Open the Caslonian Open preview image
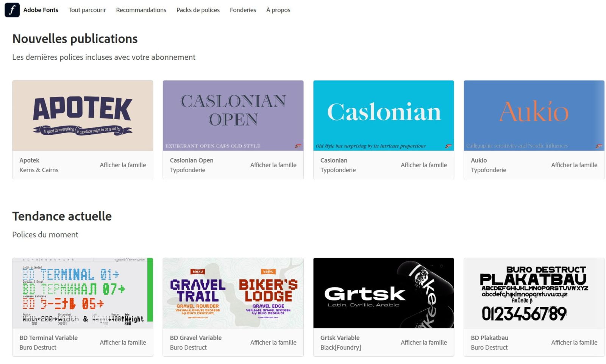 pyautogui.click(x=233, y=115)
